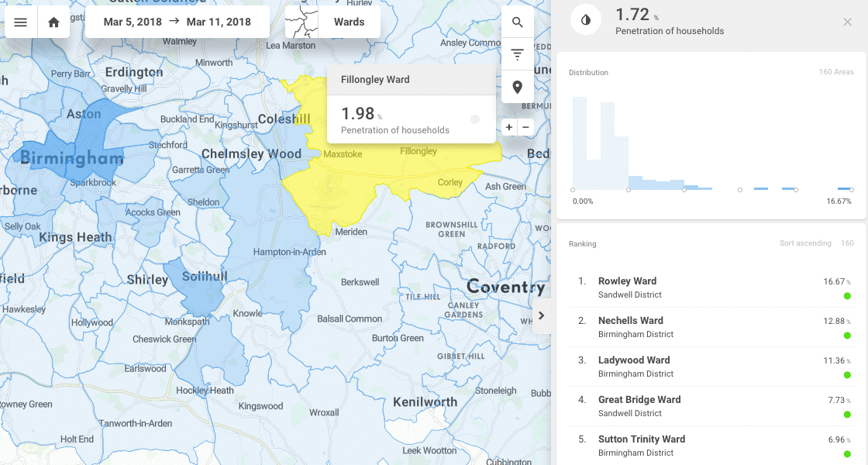868x465 pixels.
Task: Select the Sort ascending option in Ranking
Action: tap(806, 243)
